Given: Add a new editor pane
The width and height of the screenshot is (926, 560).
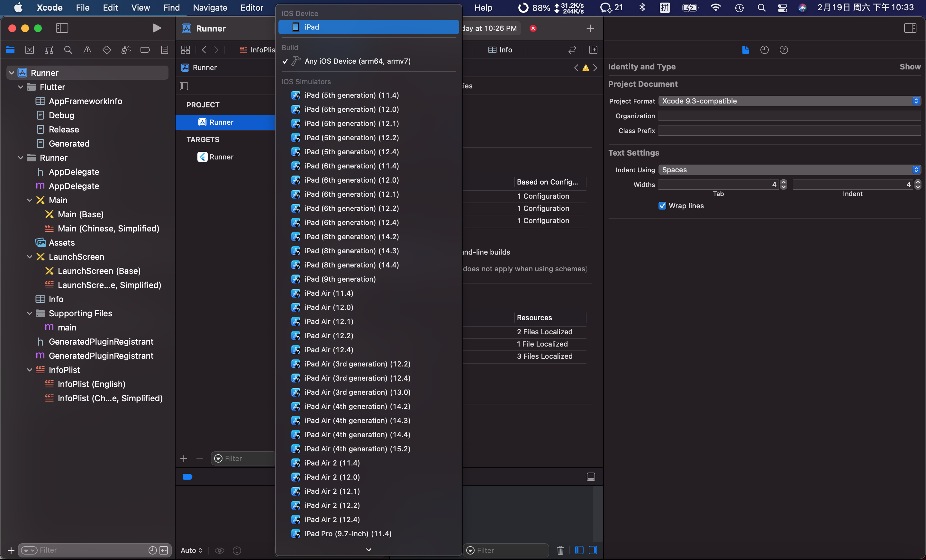Looking at the screenshot, I should click(593, 50).
